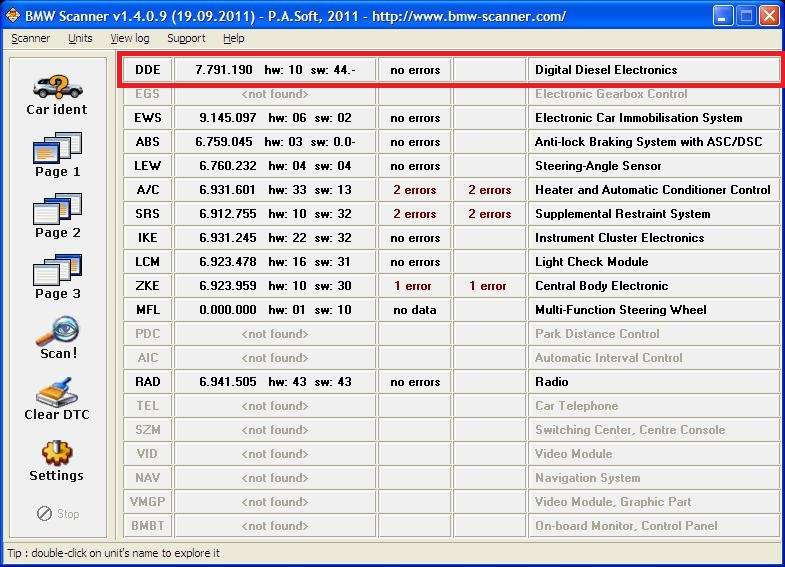Select the MFL unit button
The width and height of the screenshot is (785, 567).
coord(148,310)
